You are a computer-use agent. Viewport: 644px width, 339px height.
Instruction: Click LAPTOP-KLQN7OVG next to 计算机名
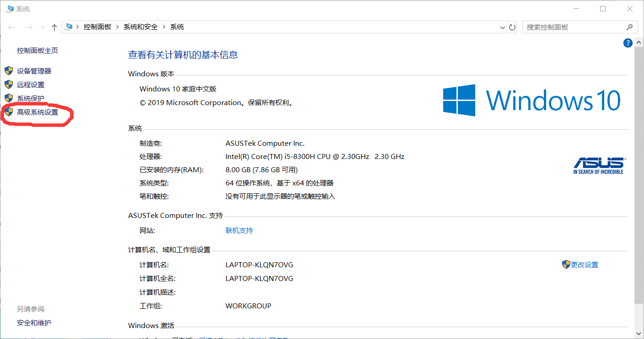point(259,265)
